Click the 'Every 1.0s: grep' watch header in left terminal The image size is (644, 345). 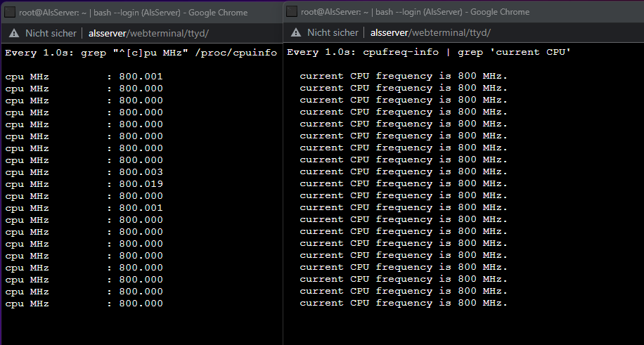[141, 53]
